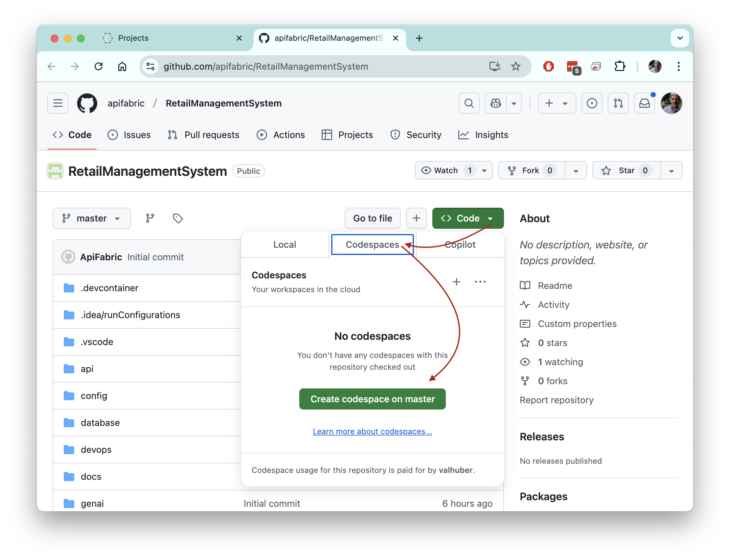Expand the master branch dropdown
Viewport: 730px width, 560px height.
(92, 218)
